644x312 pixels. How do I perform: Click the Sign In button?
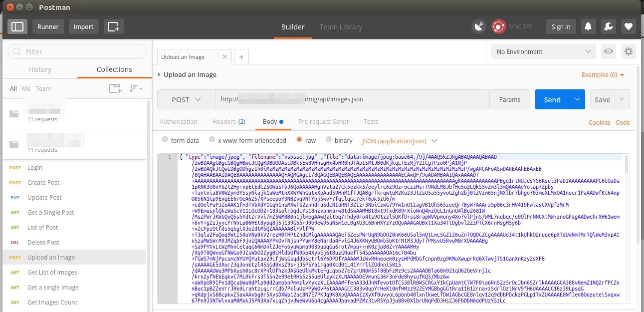(x=561, y=26)
